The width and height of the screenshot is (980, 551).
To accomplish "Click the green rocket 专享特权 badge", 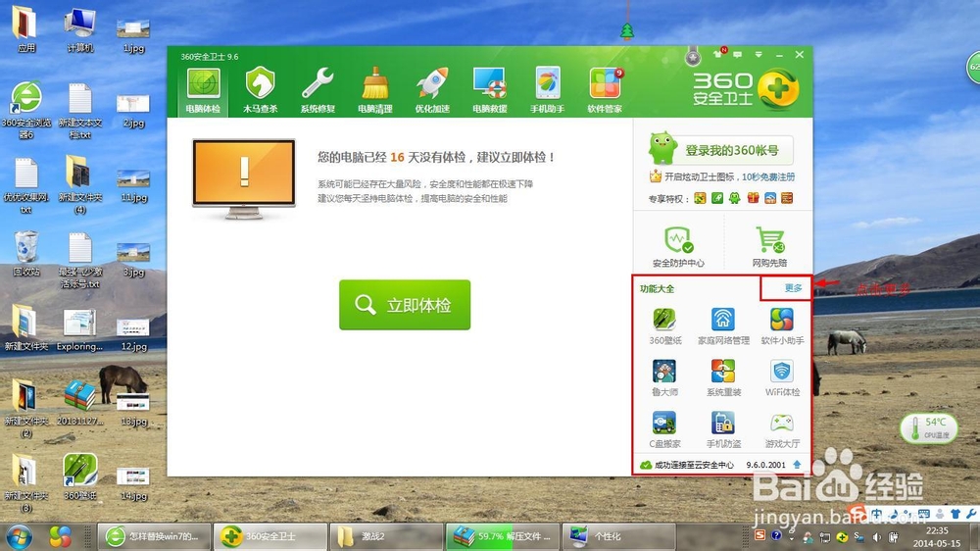I will pyautogui.click(x=717, y=198).
